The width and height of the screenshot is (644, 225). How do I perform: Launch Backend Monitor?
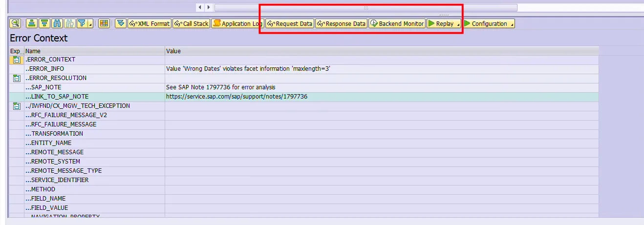[x=397, y=23]
